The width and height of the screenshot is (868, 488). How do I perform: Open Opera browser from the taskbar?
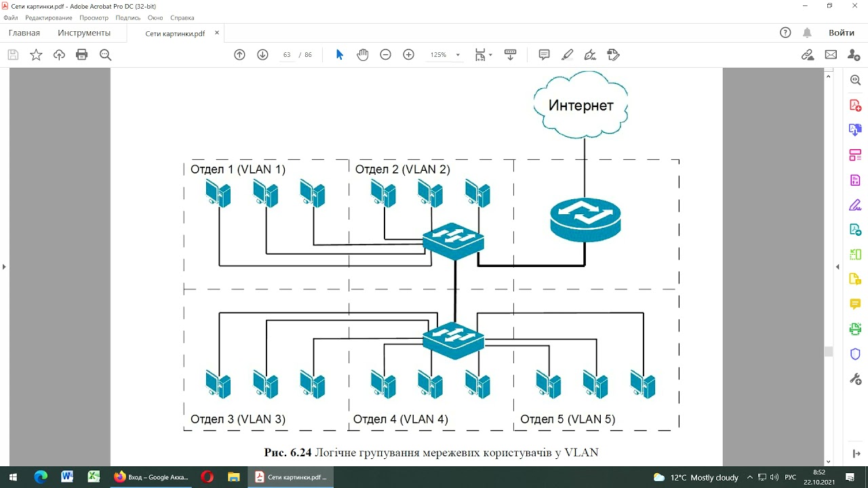click(207, 477)
